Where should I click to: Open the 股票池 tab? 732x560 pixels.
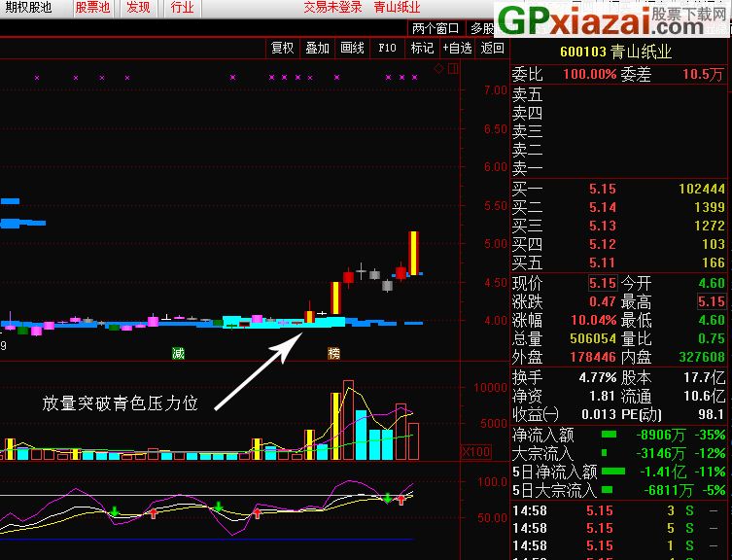pos(92,8)
